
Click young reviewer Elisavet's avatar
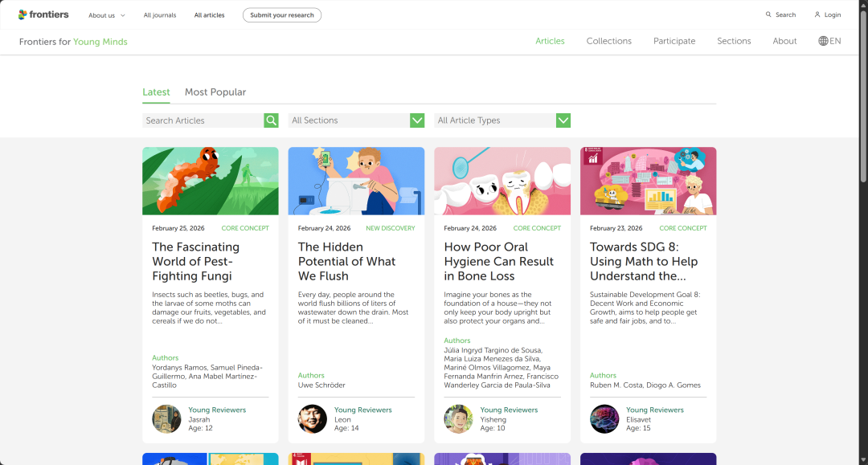pyautogui.click(x=604, y=418)
